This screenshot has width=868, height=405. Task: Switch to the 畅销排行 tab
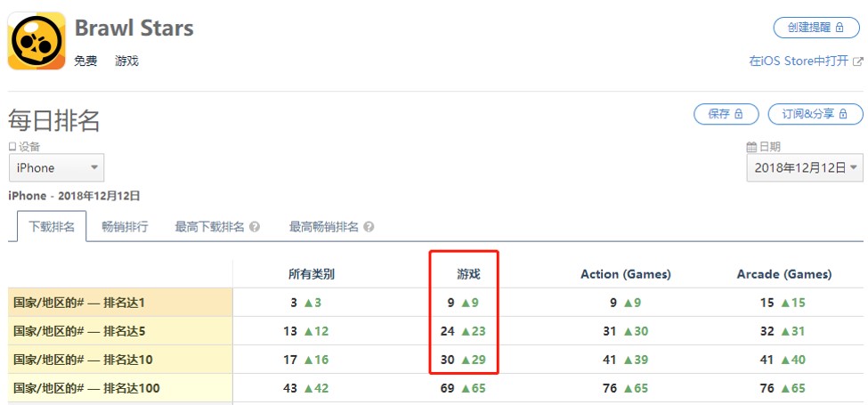point(125,227)
